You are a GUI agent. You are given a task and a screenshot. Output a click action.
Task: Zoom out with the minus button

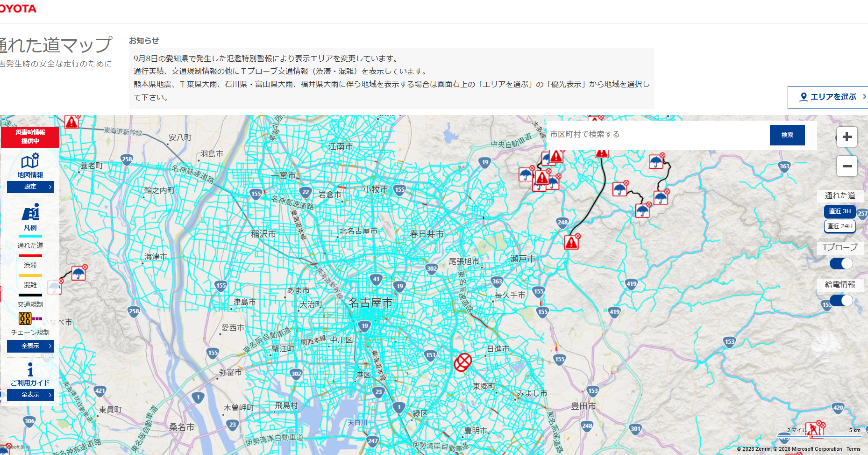(847, 166)
